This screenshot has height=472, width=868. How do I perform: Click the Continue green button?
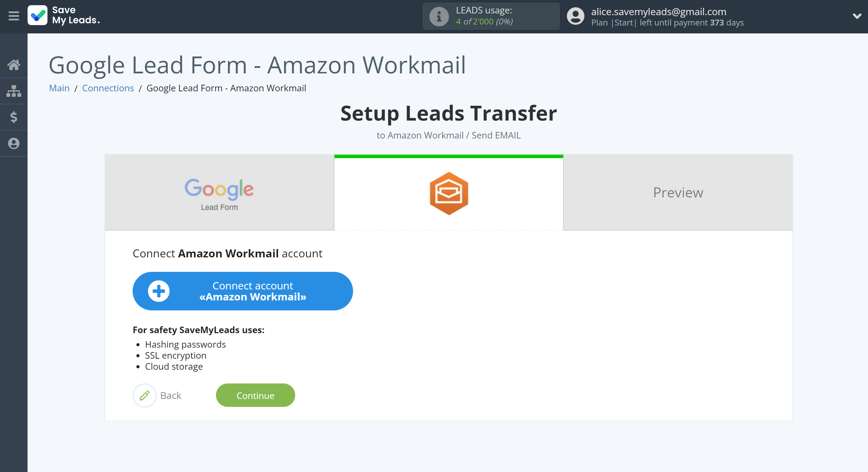pyautogui.click(x=256, y=395)
